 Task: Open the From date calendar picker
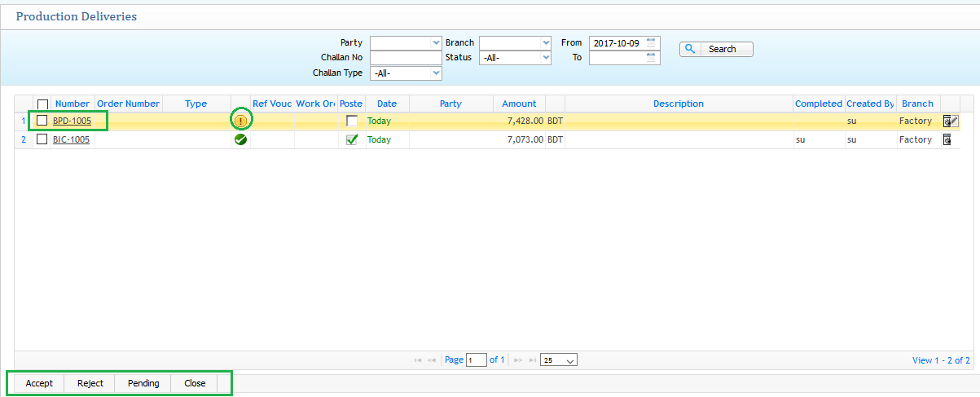[651, 42]
